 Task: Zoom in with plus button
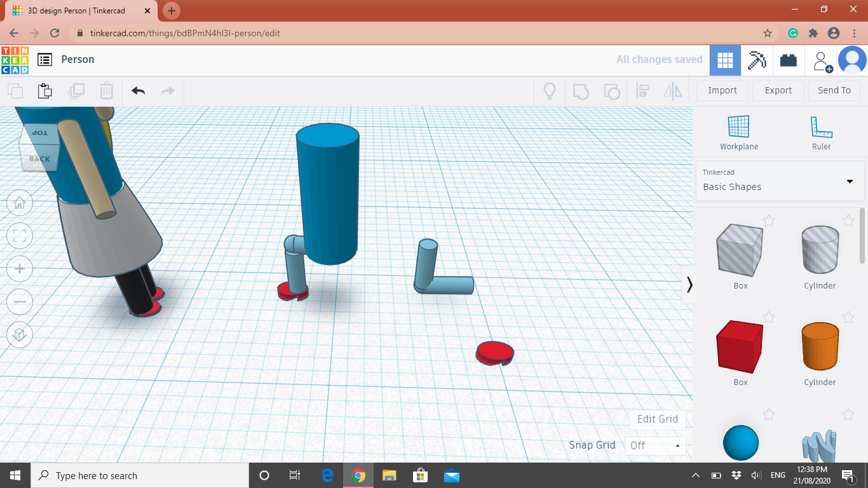(x=20, y=269)
